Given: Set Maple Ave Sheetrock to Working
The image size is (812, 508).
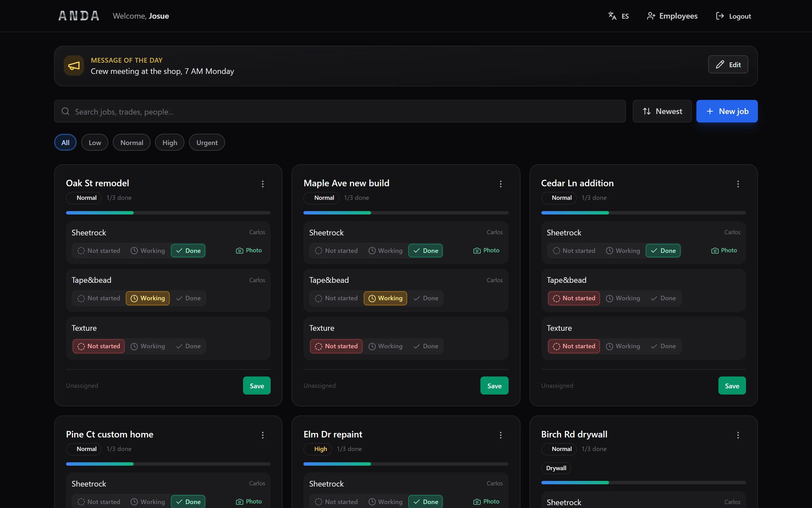Looking at the screenshot, I should (x=385, y=251).
